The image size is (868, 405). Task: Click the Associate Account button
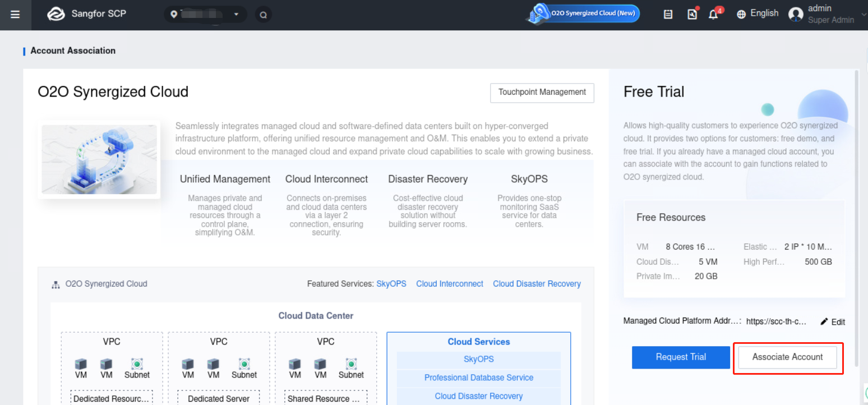coord(787,357)
